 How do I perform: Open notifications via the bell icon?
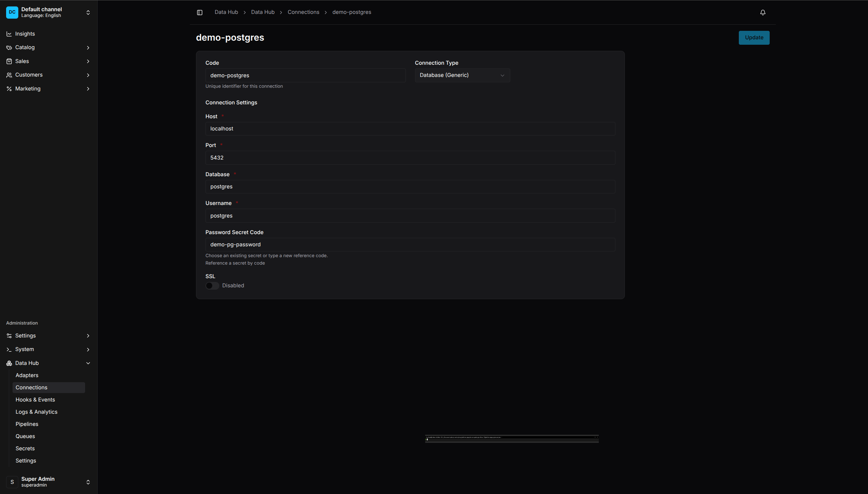click(x=763, y=12)
